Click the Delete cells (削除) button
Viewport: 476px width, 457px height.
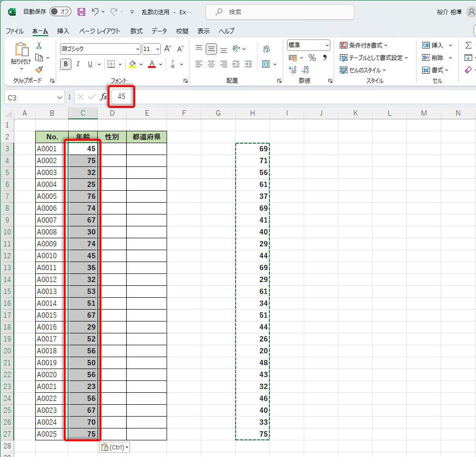coord(433,58)
